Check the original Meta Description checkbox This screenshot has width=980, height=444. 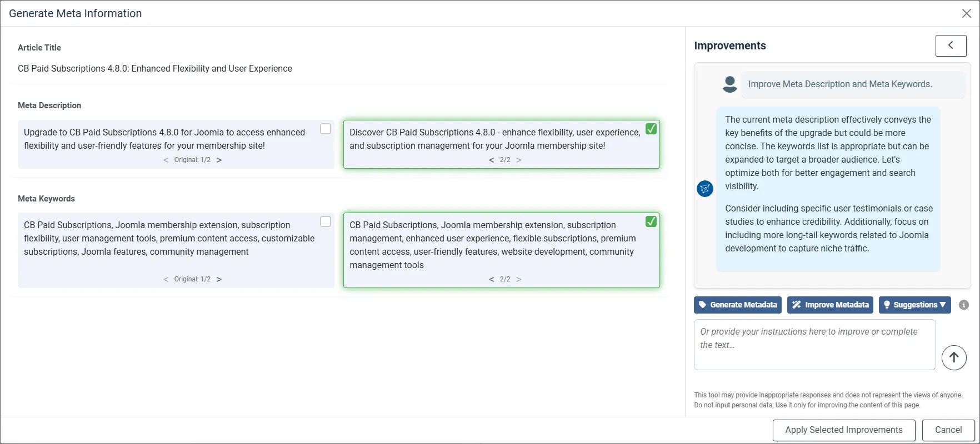326,129
